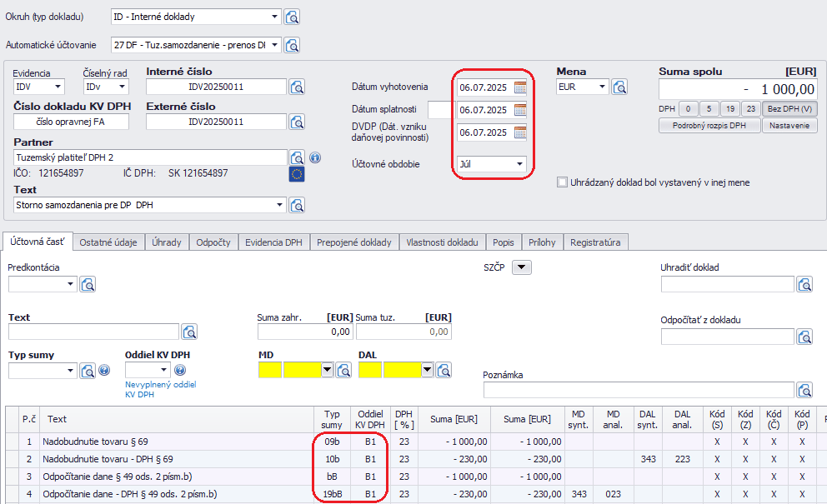Expand the SZČP dropdown arrow

[x=521, y=267]
